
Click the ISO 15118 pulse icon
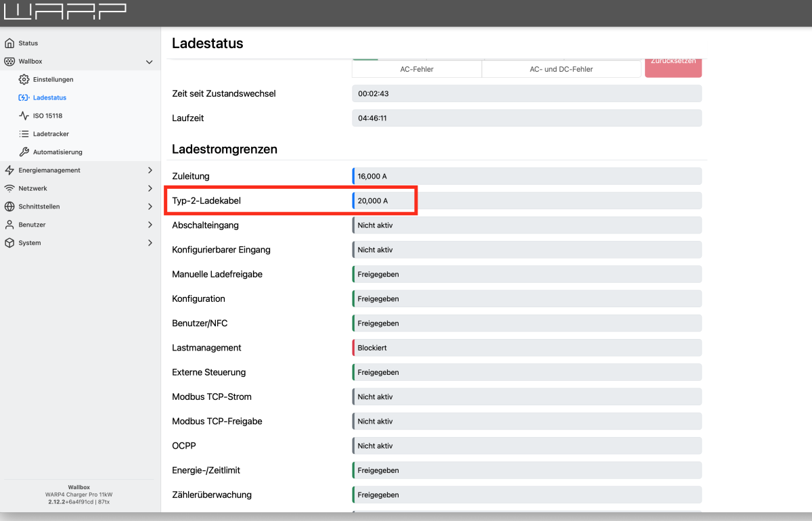(x=24, y=116)
